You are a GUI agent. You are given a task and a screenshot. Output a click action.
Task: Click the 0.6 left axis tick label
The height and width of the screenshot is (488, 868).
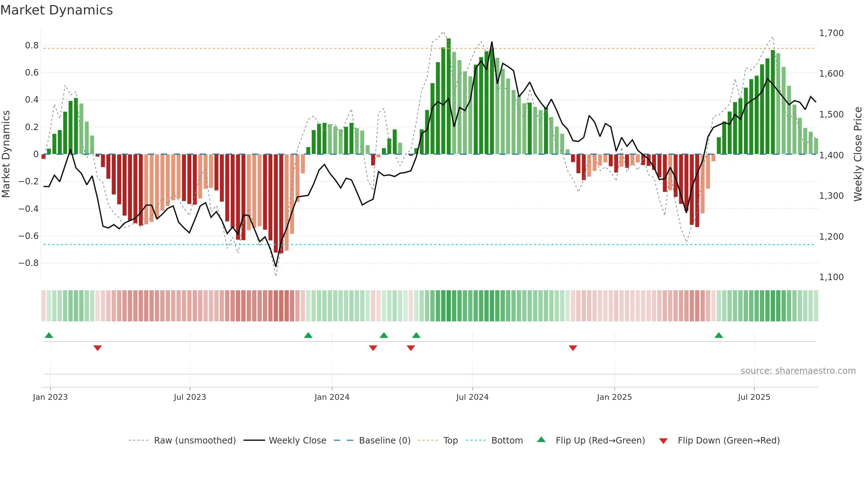pyautogui.click(x=32, y=72)
